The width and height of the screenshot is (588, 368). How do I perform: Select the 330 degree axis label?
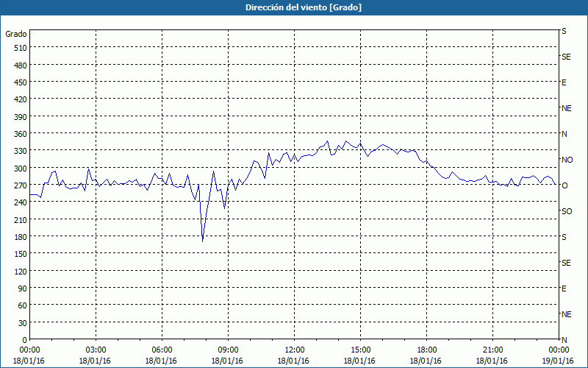[x=21, y=151]
